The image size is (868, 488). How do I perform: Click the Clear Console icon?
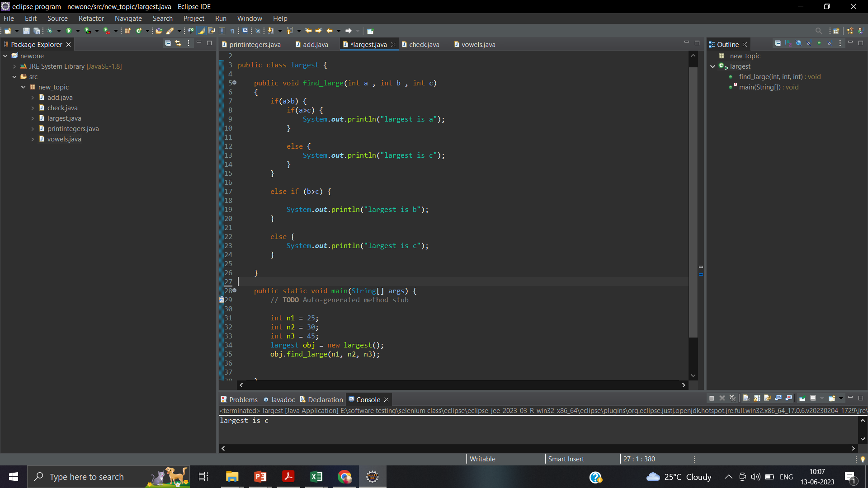746,398
